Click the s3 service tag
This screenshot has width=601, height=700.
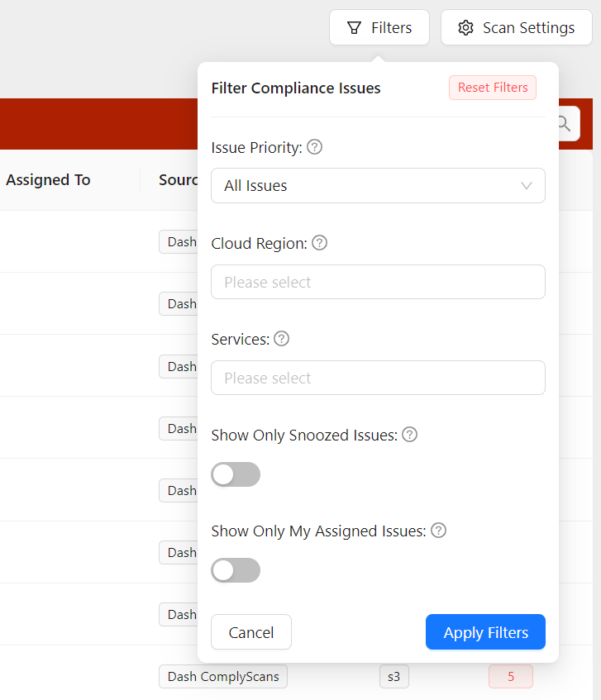(x=394, y=676)
